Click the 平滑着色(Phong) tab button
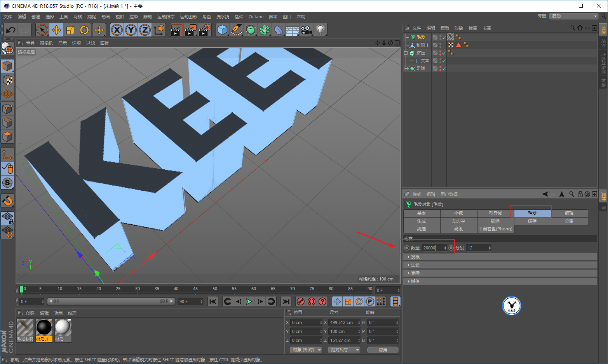This screenshot has width=608, height=364. (495, 229)
